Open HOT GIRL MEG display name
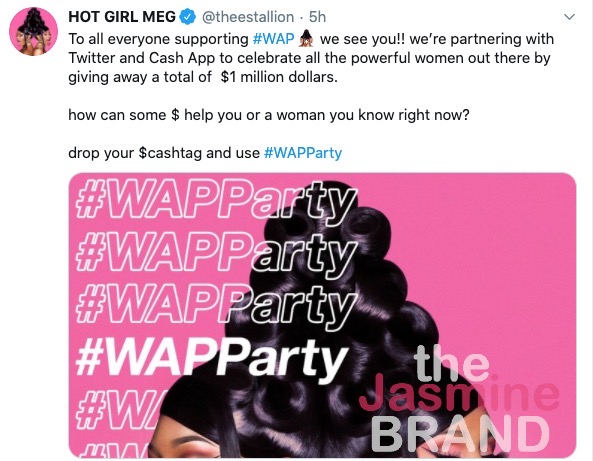This screenshot has height=461, width=593. click(122, 17)
